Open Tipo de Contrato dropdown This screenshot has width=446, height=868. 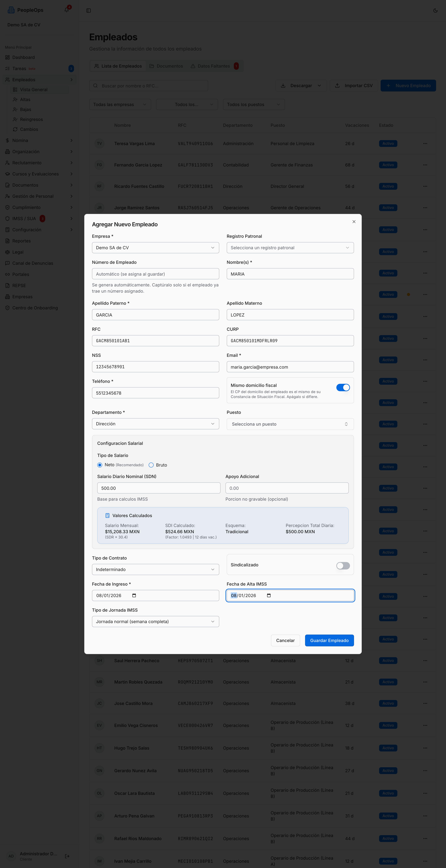155,569
